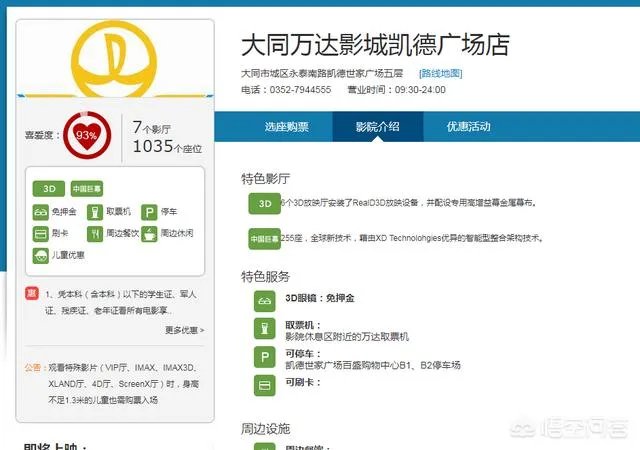Click the 停车 parking icon in the sidebar
Image resolution: width=640 pixels, height=450 pixels.
[x=149, y=212]
